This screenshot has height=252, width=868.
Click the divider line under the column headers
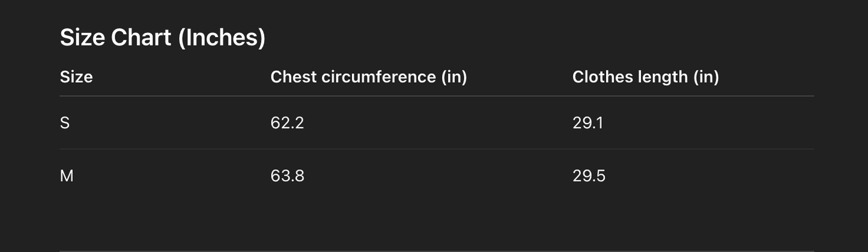pos(437,96)
